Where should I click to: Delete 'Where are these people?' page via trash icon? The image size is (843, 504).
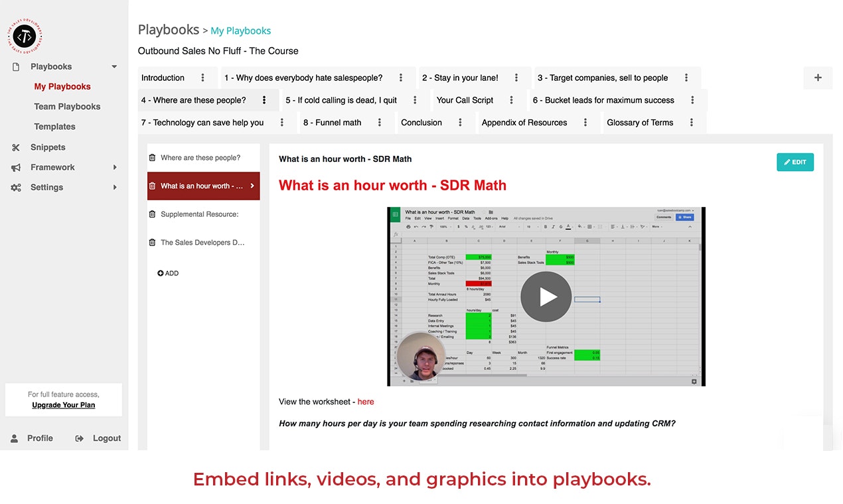click(152, 158)
